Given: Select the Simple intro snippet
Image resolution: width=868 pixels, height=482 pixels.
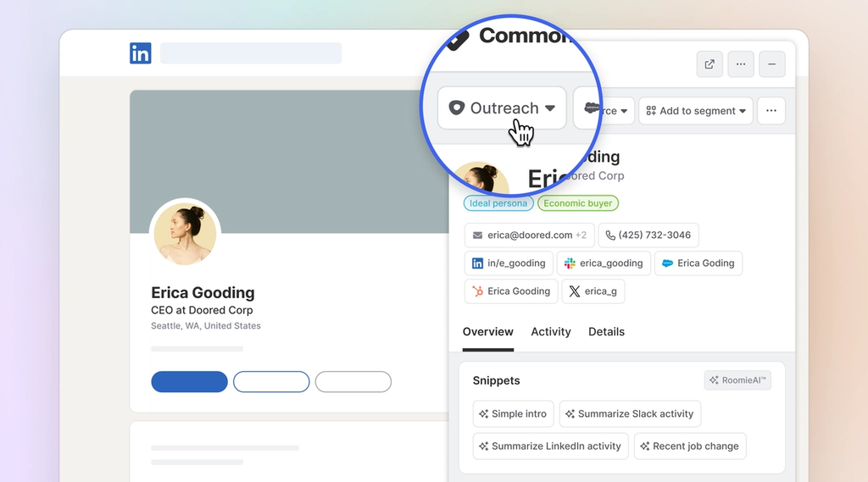Looking at the screenshot, I should point(513,414).
